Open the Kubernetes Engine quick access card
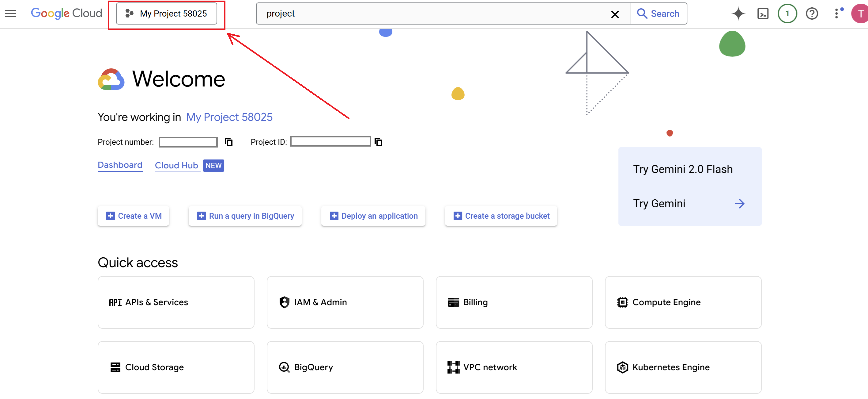868x399 pixels. coord(683,367)
